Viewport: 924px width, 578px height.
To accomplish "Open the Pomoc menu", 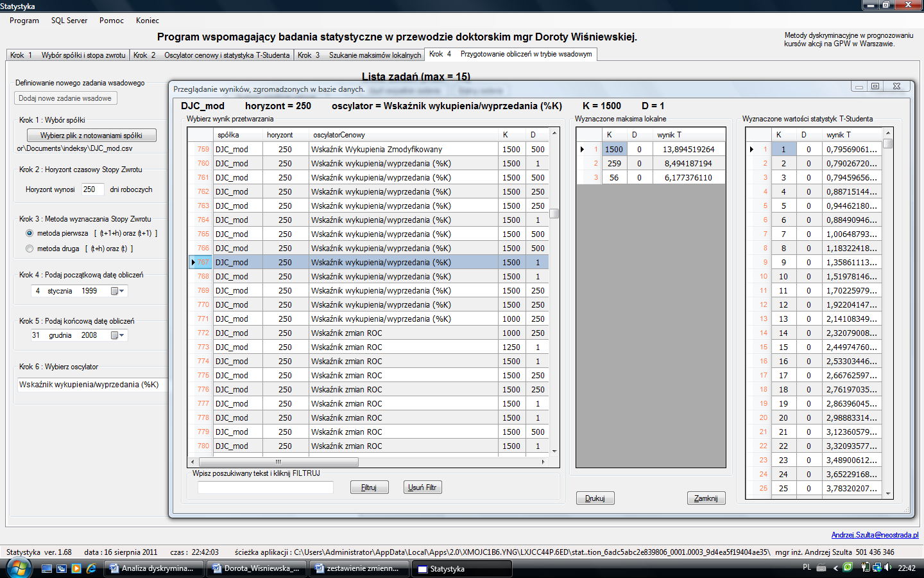I will 112,21.
